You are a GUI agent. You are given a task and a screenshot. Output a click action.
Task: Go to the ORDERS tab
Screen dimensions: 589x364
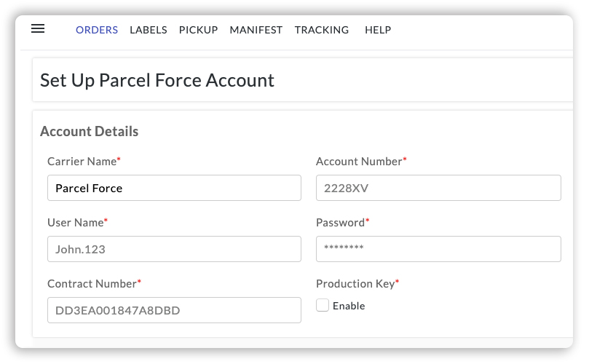(x=97, y=30)
